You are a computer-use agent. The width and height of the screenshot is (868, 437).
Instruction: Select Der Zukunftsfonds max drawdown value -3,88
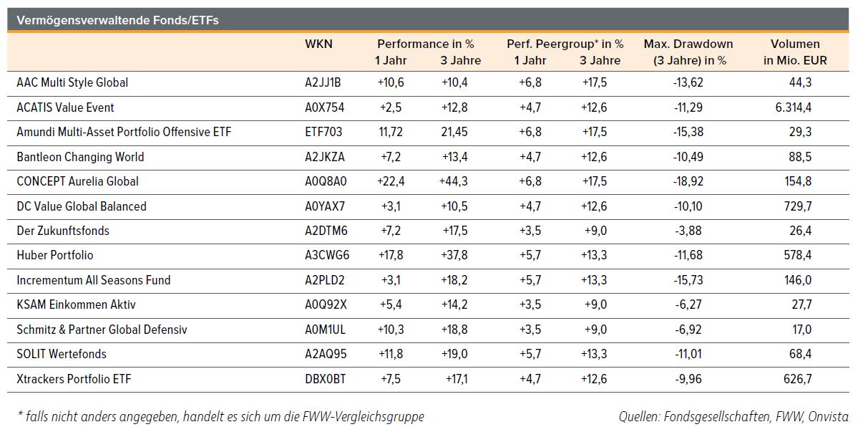[x=688, y=231]
